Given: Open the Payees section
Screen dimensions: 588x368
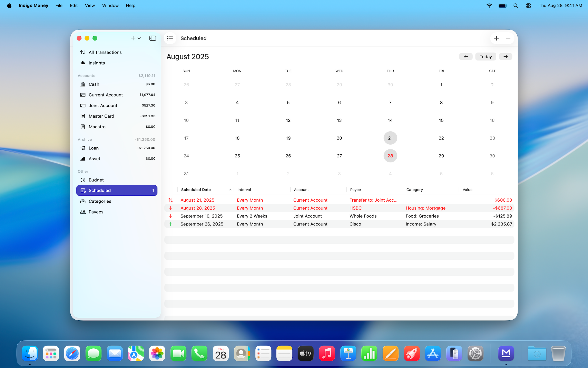Looking at the screenshot, I should coord(117,212).
